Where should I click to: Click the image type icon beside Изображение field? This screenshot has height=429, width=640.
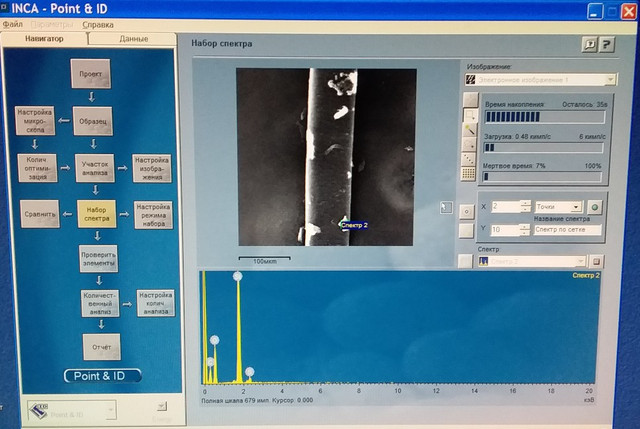(470, 80)
